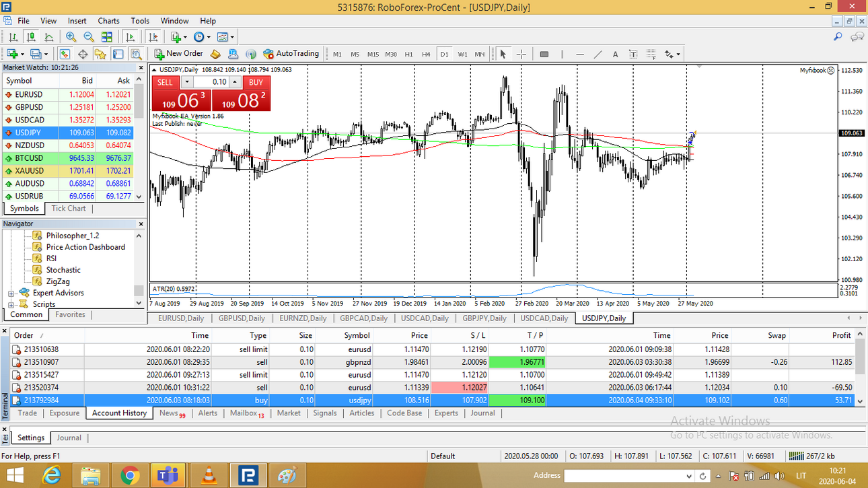
Task: Toggle the Navigator panel star-folder icon
Action: point(101,54)
